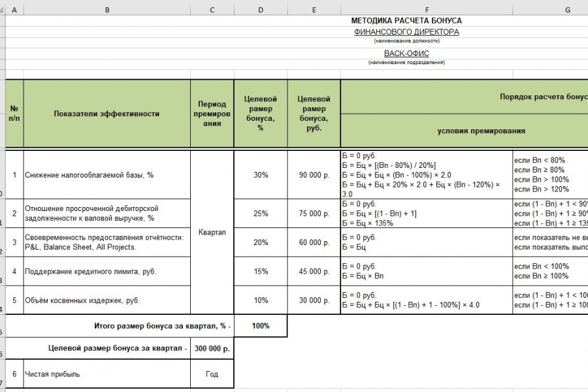Select column E header
The width and height of the screenshot is (588, 392).
pos(314,10)
